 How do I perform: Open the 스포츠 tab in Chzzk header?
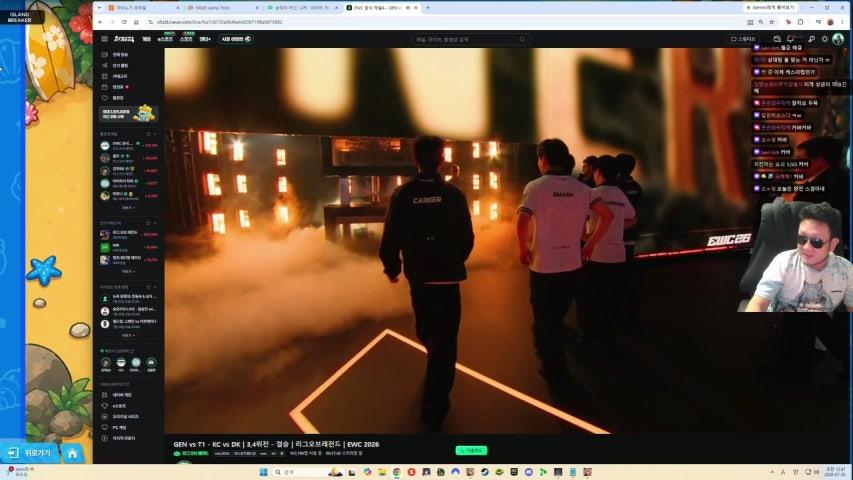tap(186, 39)
